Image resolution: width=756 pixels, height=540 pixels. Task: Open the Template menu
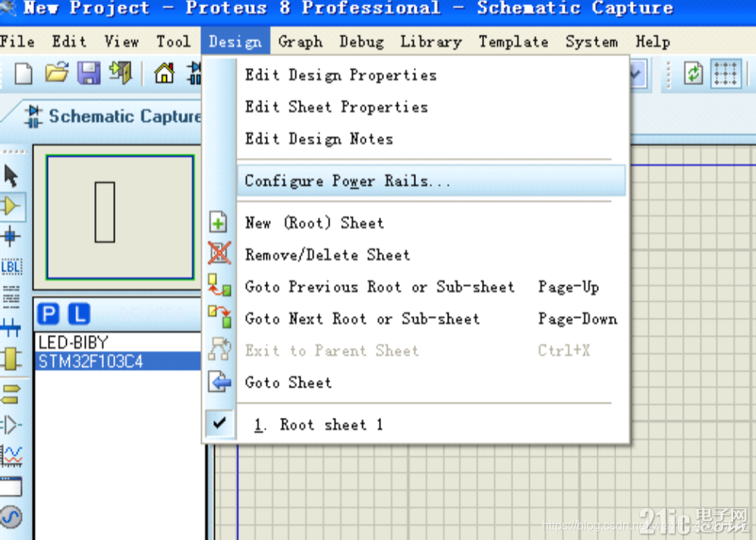[513, 42]
